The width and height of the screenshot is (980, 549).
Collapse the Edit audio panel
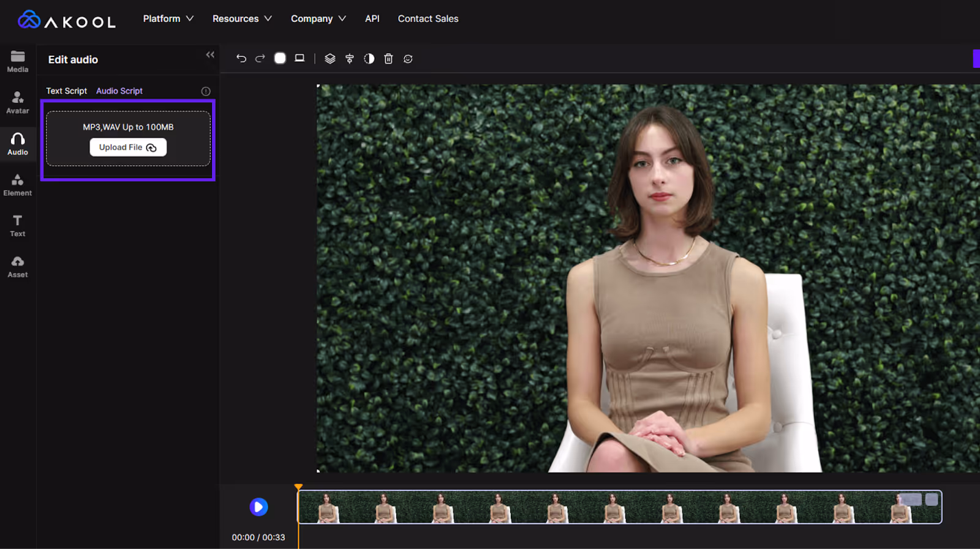click(210, 54)
